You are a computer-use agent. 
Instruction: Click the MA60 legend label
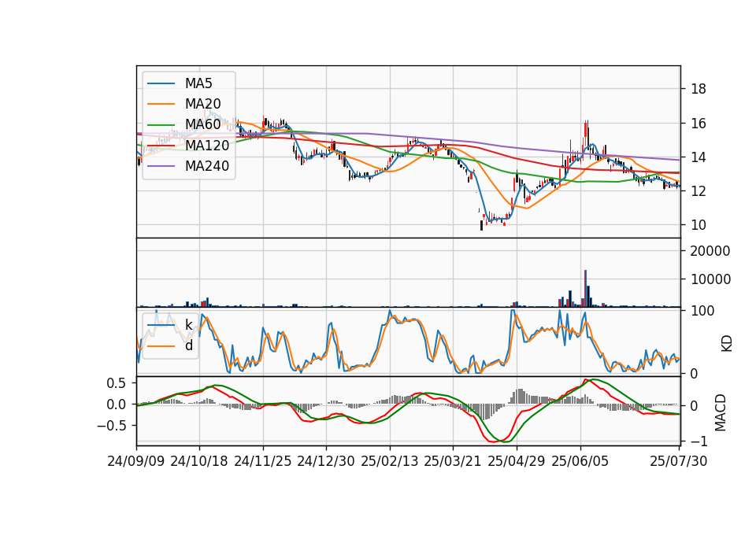coord(203,125)
